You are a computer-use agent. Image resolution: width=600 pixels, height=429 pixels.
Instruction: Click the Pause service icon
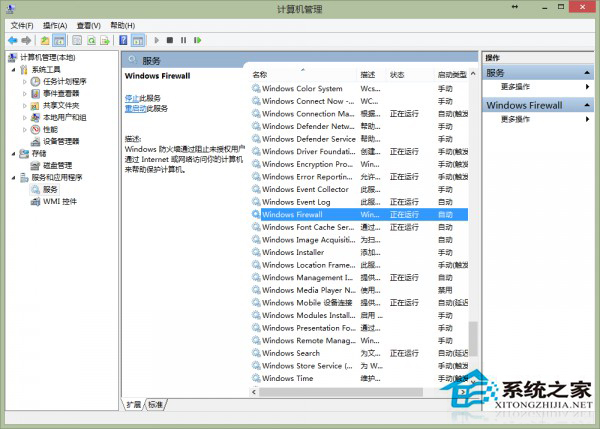pos(184,40)
